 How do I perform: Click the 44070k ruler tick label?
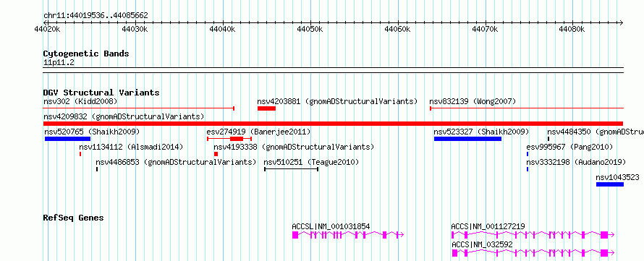coord(485,30)
